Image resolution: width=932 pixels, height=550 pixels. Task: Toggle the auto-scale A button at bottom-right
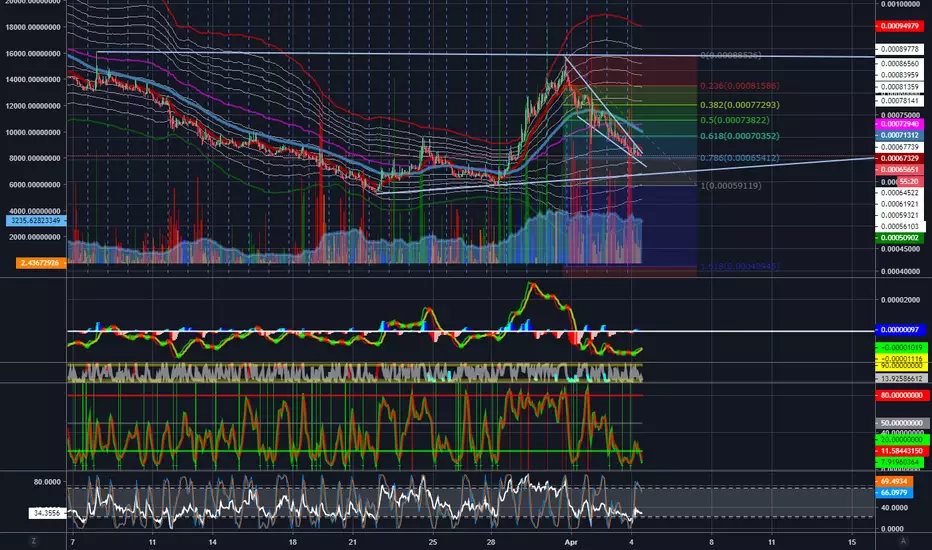tap(903, 541)
